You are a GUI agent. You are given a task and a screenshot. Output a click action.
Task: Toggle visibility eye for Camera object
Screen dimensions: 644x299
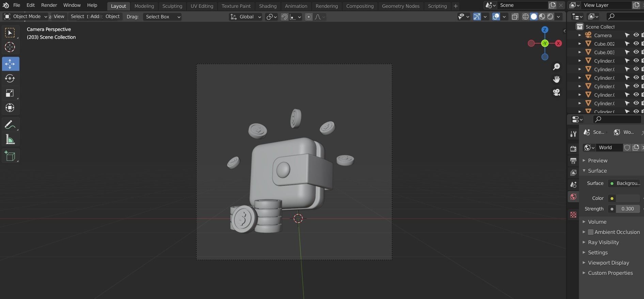click(636, 35)
